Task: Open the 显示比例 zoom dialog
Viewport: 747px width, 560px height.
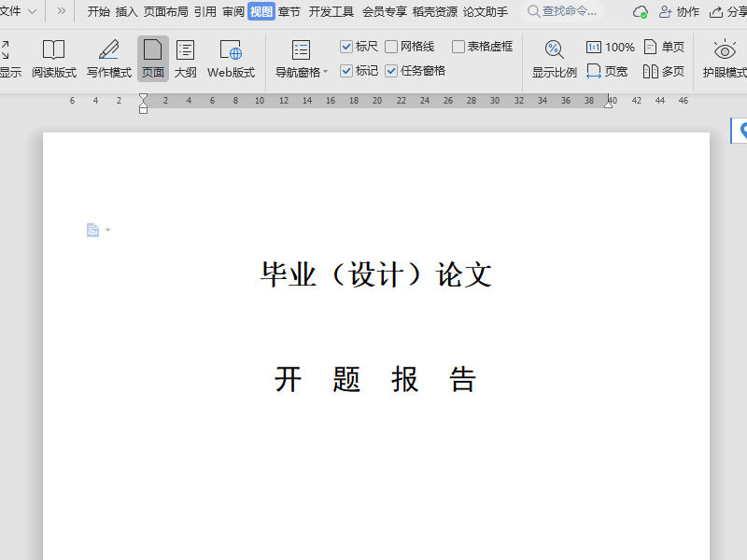Action: [x=555, y=58]
